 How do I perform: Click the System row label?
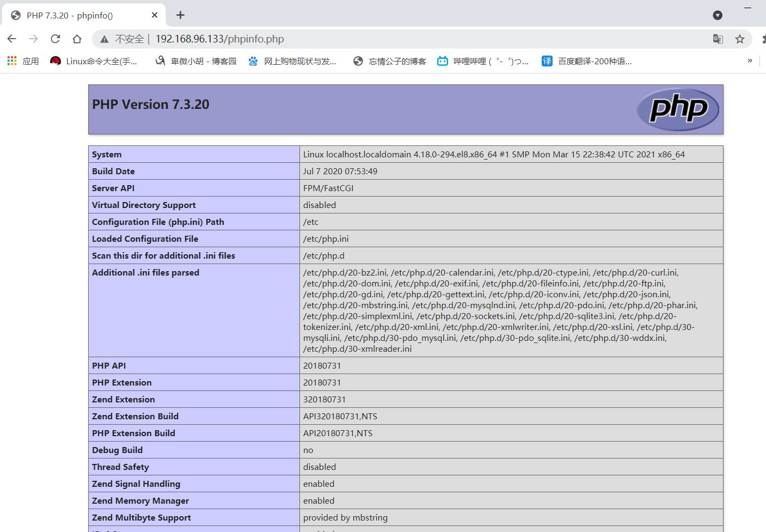coord(107,154)
